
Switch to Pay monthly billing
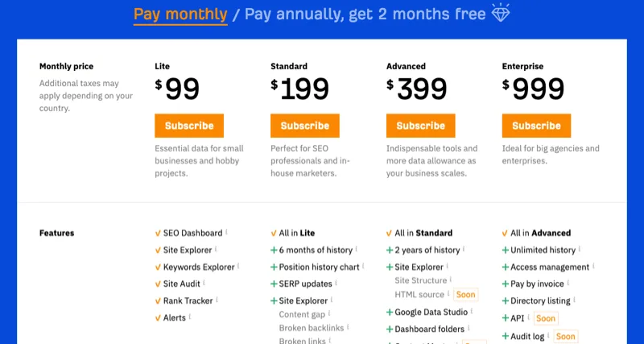180,15
